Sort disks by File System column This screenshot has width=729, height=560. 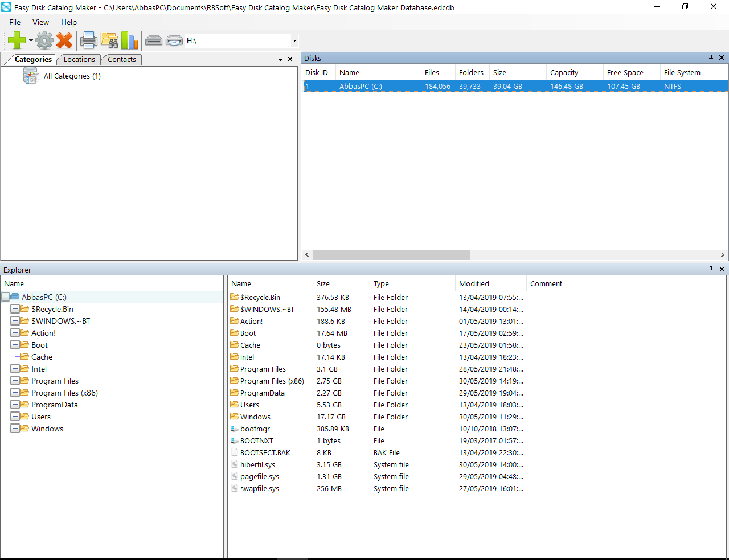pyautogui.click(x=694, y=72)
